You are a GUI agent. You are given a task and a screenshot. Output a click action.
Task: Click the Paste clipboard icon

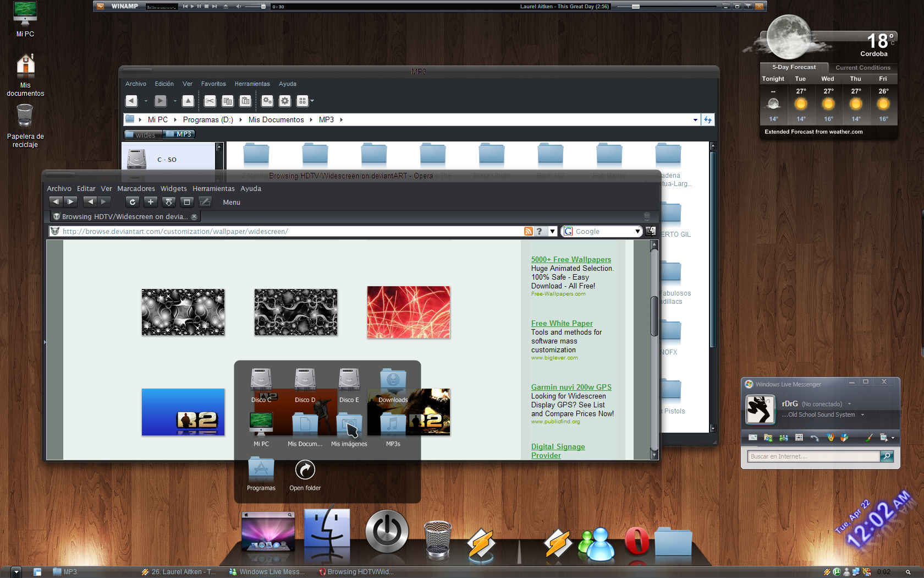pos(245,101)
